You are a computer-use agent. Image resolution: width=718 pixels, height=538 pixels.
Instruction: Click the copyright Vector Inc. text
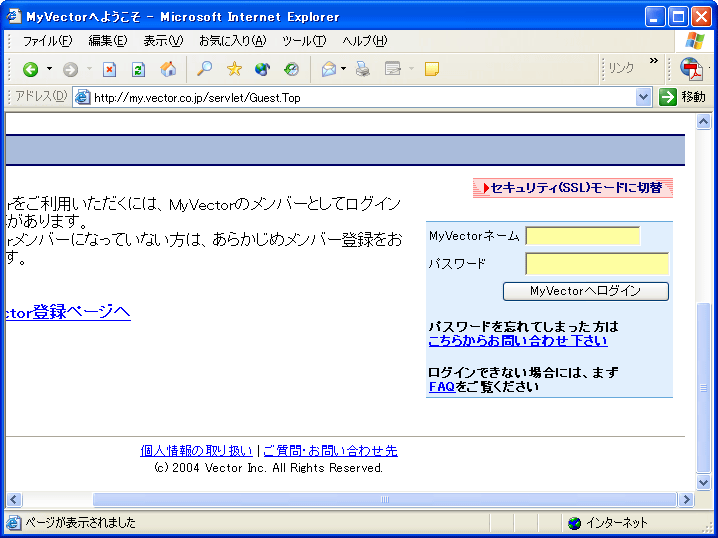(268, 468)
